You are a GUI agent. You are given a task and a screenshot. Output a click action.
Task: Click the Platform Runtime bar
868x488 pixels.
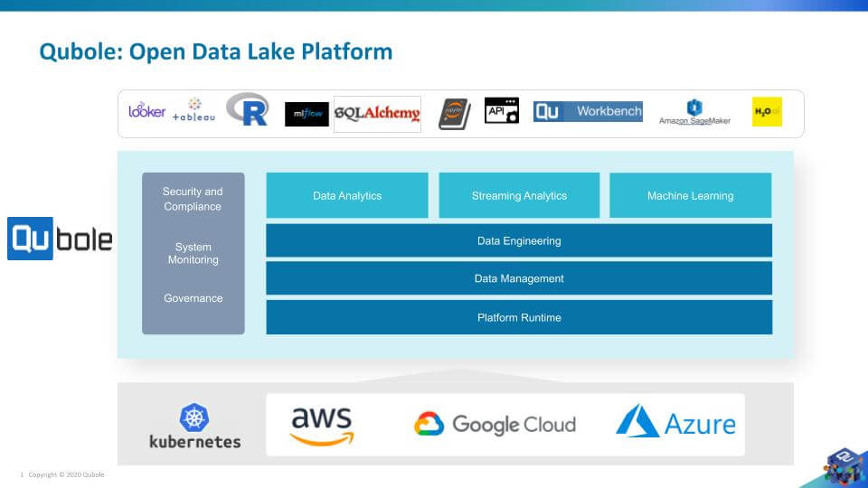click(x=519, y=317)
